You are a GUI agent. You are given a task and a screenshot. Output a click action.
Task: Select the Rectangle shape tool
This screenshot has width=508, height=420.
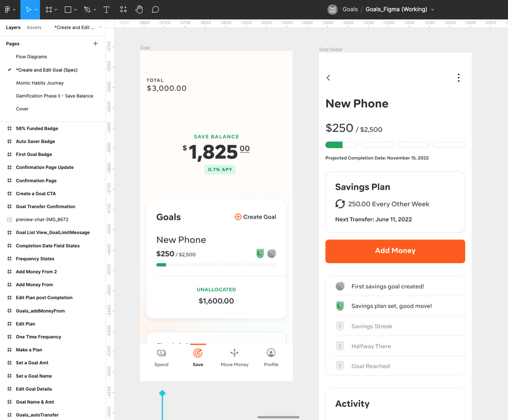point(68,10)
